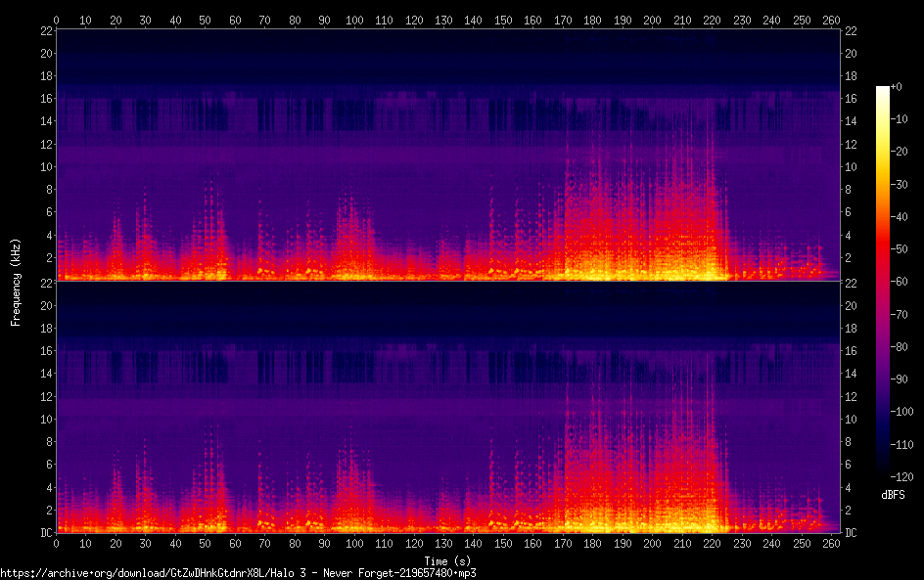Click the '-120' colorbar label
The width and height of the screenshot is (924, 580).
coord(902,477)
